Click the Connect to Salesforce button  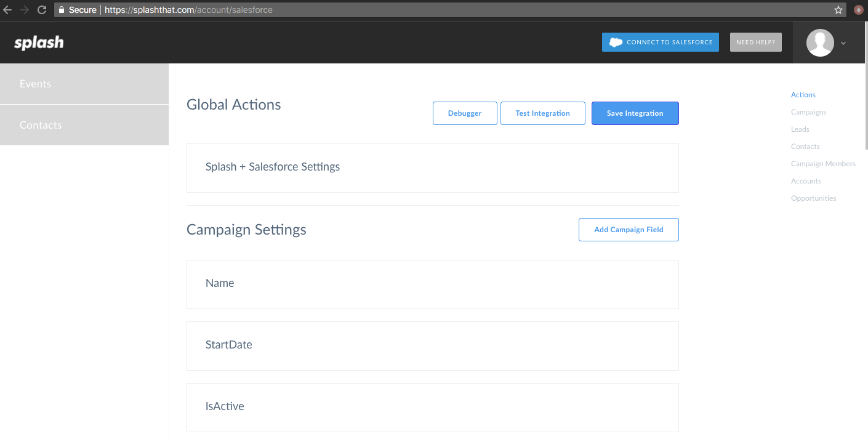pos(661,42)
